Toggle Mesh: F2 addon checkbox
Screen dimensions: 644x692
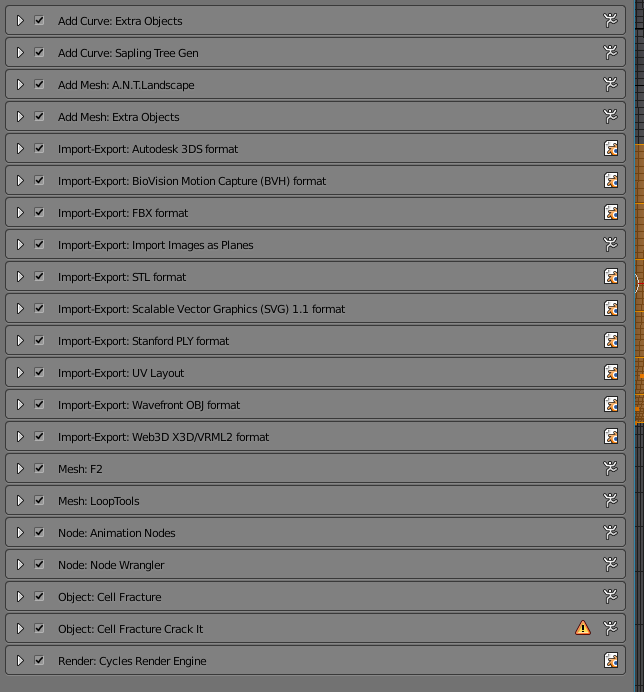[39, 468]
